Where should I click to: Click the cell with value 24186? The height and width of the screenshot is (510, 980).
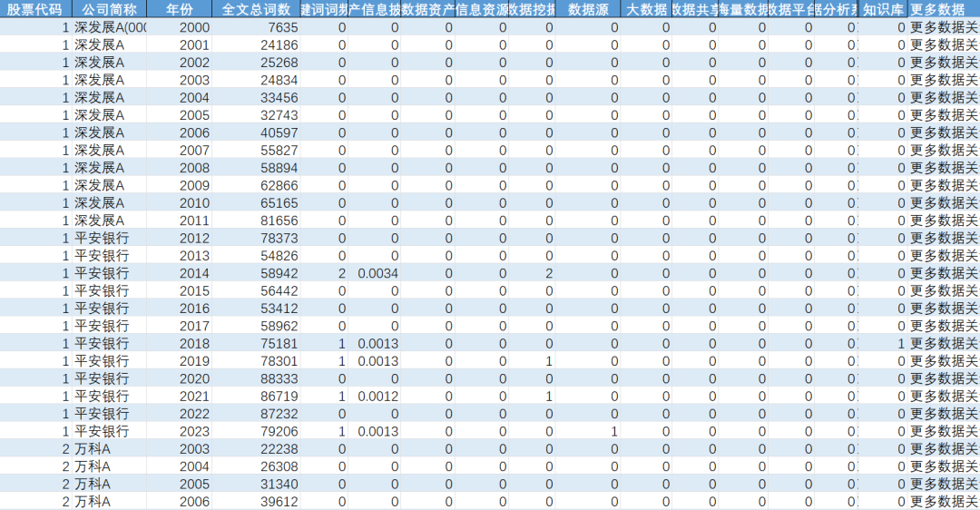tap(256, 45)
